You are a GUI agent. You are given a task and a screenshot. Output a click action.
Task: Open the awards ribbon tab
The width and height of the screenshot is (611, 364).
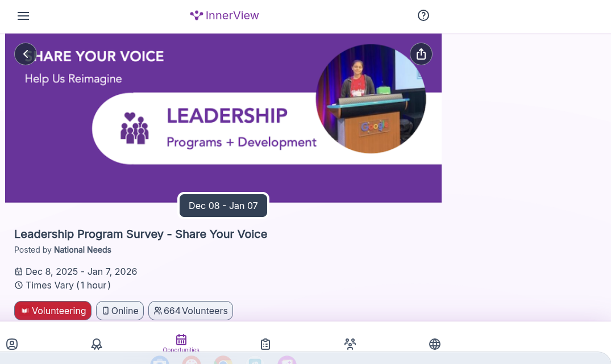coord(97,344)
